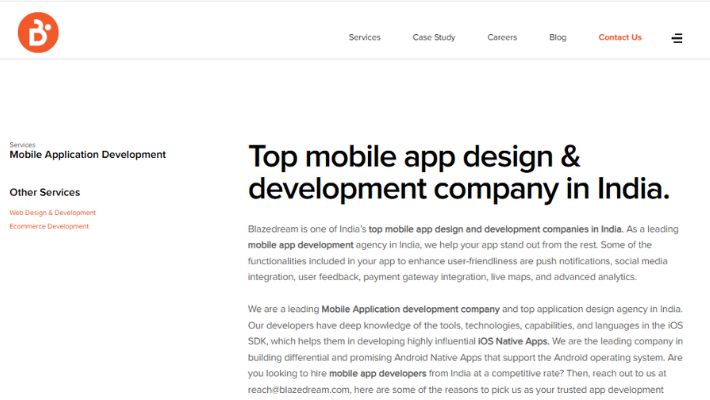Click the Contact Us link

(x=620, y=37)
